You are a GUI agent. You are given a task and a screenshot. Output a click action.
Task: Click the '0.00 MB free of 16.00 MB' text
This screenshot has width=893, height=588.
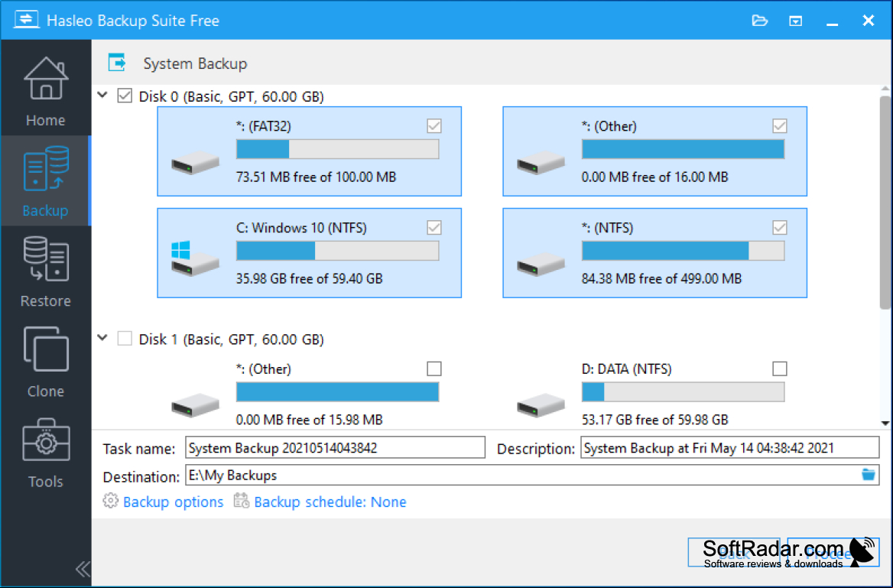(x=655, y=177)
